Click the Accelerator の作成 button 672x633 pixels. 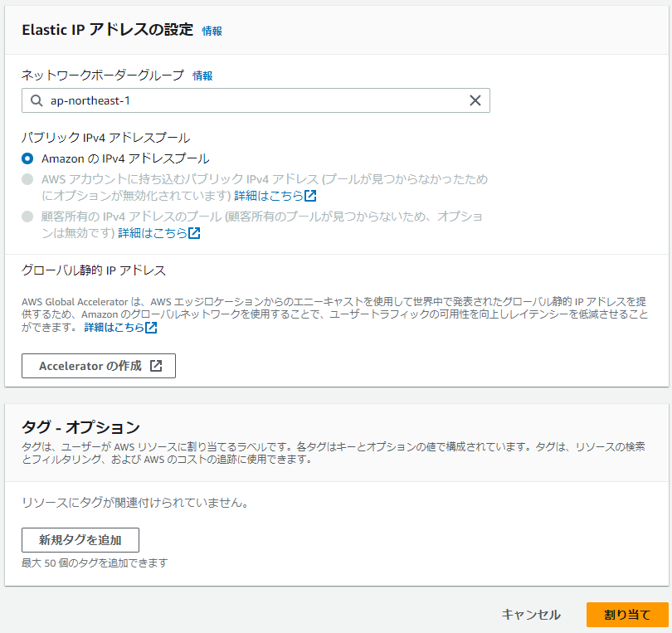click(x=98, y=366)
